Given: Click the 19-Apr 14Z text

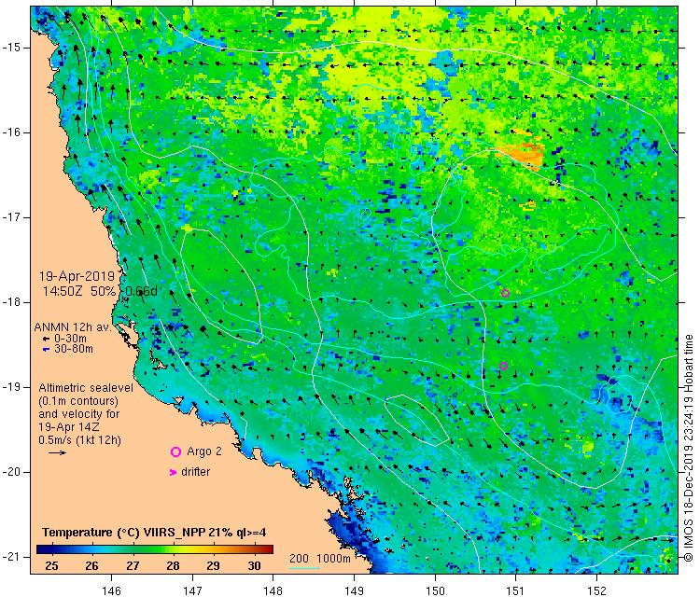Looking at the screenshot, I should tap(69, 427).
